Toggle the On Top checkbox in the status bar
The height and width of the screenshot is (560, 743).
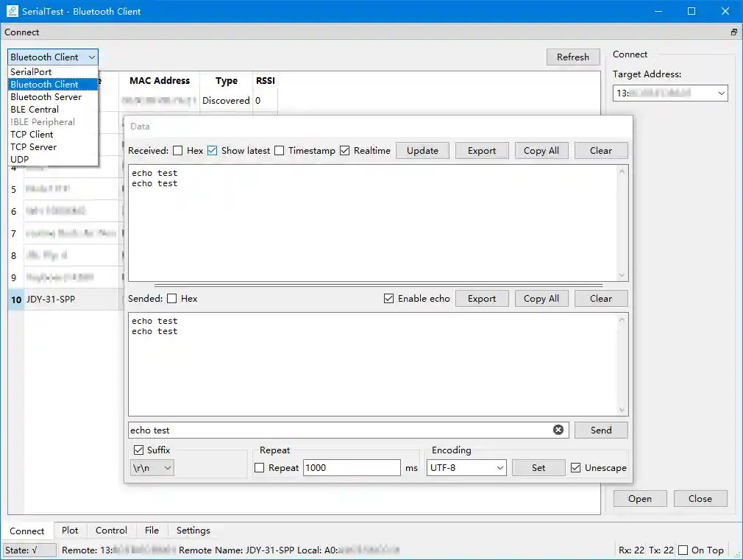point(683,550)
